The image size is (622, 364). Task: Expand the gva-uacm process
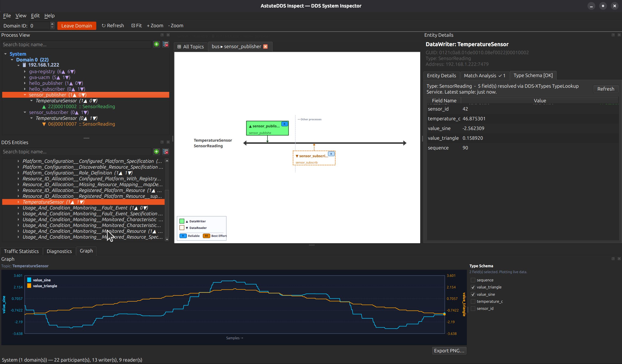point(25,78)
